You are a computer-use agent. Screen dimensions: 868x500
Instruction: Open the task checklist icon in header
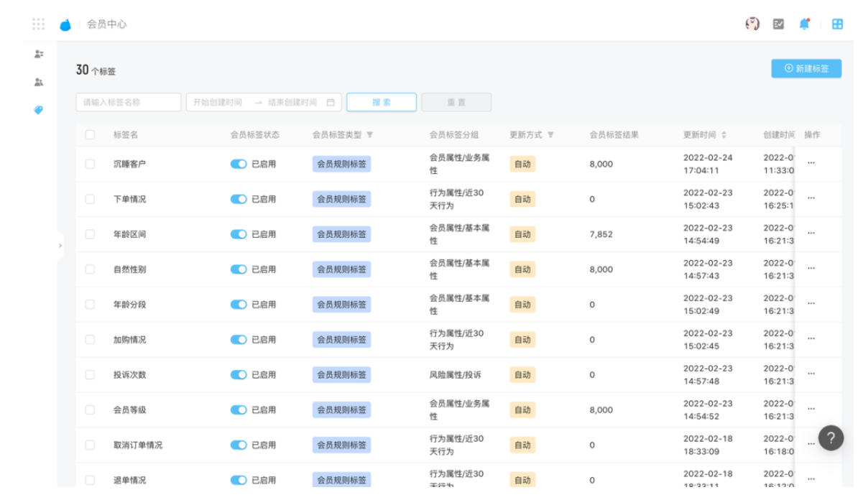778,24
